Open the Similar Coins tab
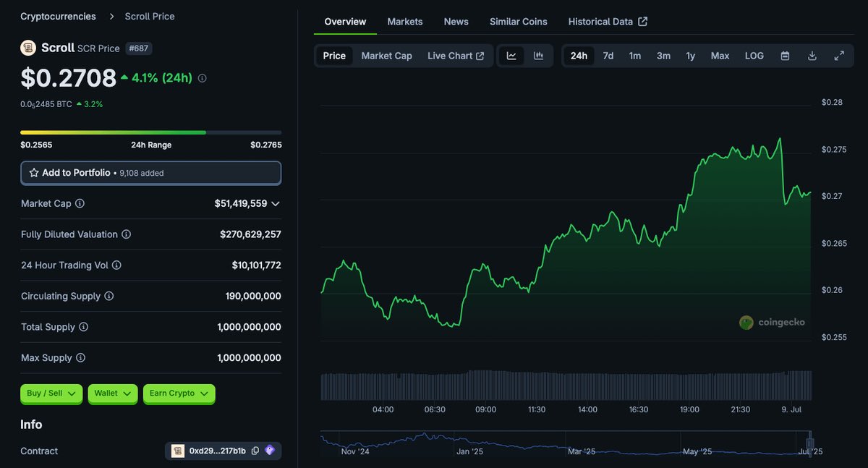 pyautogui.click(x=519, y=22)
